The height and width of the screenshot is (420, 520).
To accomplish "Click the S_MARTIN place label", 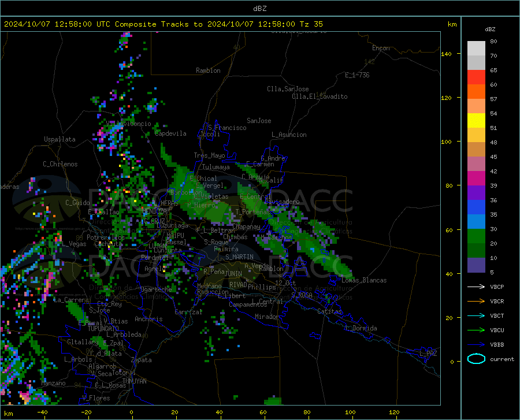I will [239, 257].
